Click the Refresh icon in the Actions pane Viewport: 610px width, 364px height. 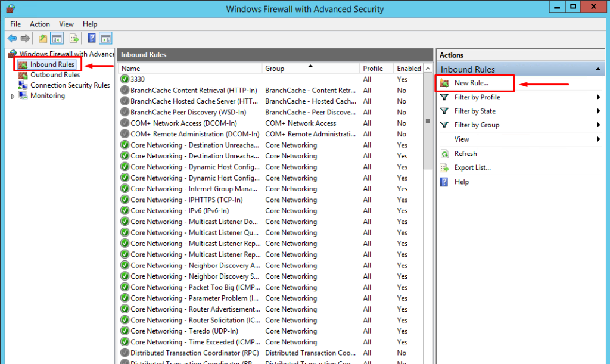click(x=444, y=154)
